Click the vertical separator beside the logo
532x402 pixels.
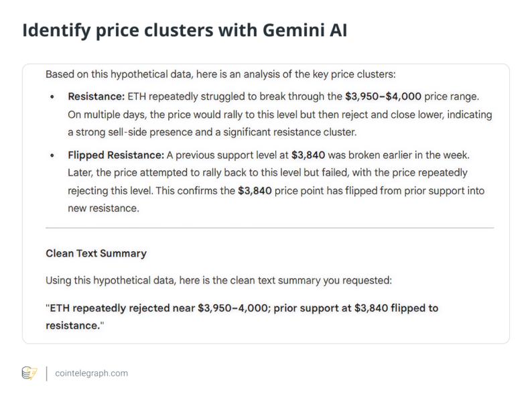(x=46, y=373)
